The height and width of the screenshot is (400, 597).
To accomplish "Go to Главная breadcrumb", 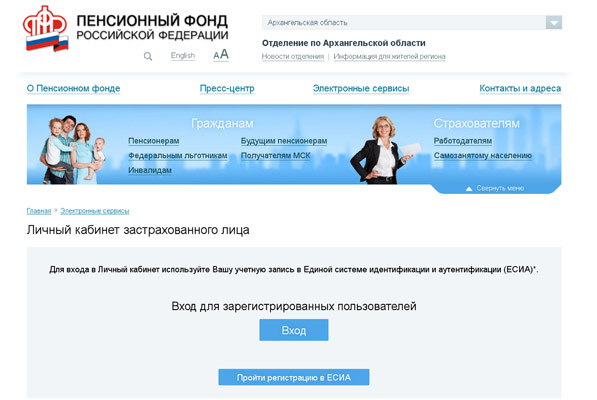I will (39, 211).
